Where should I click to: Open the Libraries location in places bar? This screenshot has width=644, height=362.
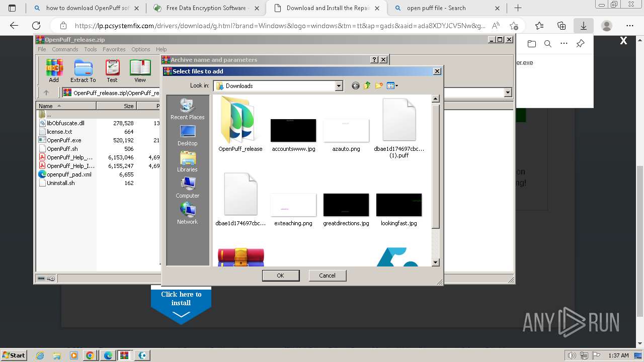tap(187, 161)
